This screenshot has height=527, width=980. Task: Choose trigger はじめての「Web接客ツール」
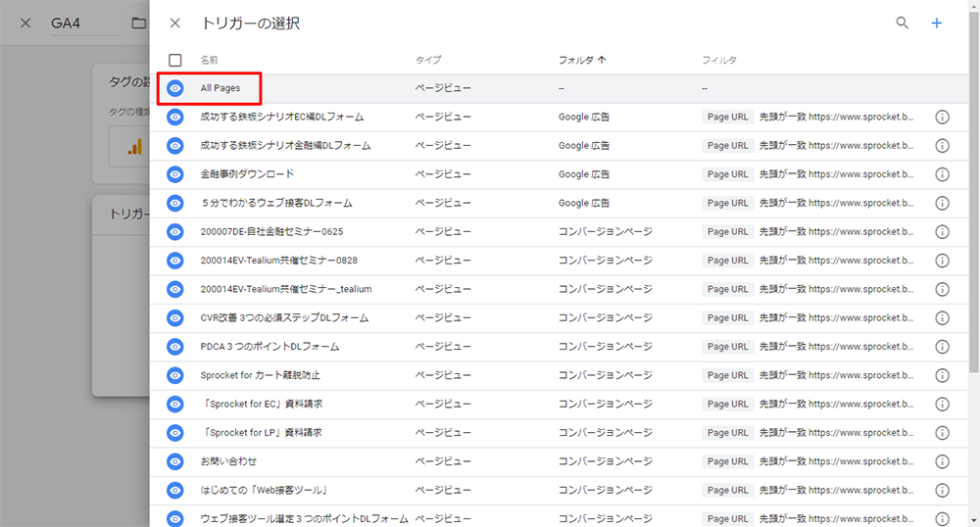[264, 490]
